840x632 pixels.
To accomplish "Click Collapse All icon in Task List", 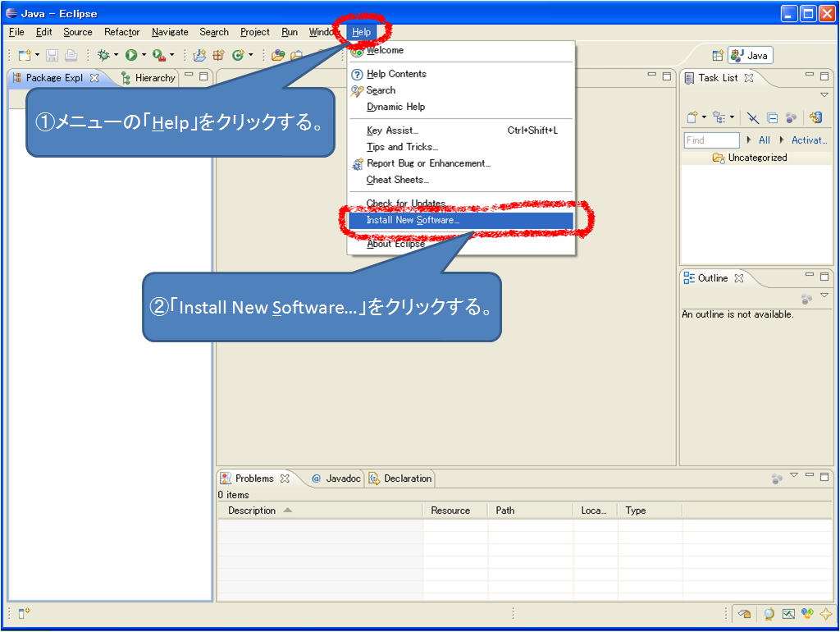I will tap(772, 118).
